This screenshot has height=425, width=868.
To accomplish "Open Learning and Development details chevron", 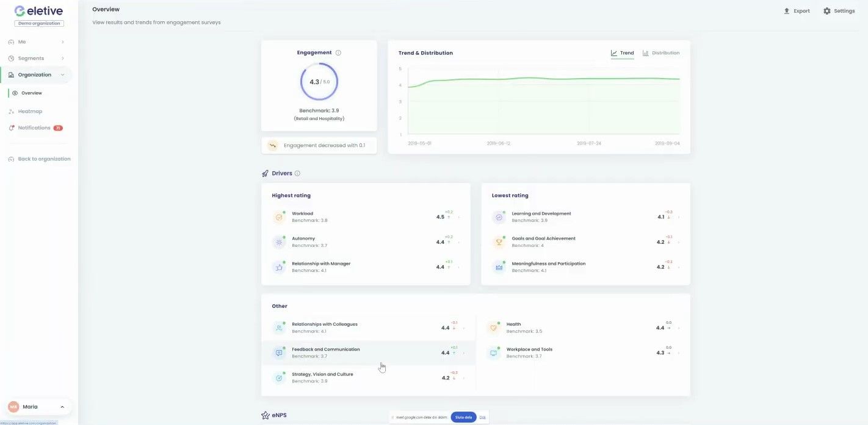I will pyautogui.click(x=679, y=217).
